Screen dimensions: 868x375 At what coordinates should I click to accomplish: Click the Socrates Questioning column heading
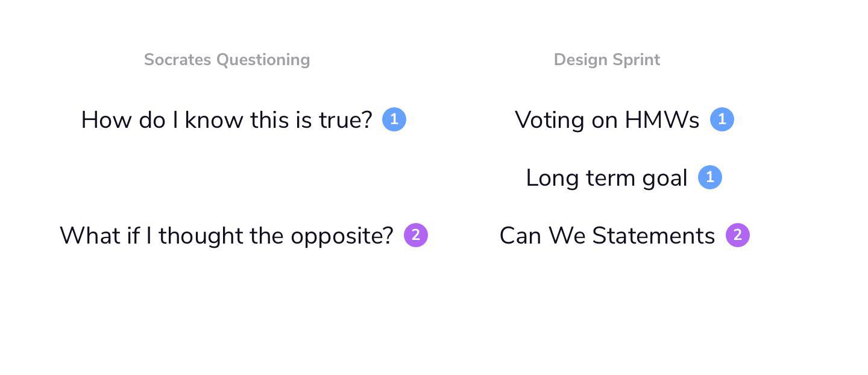click(x=227, y=60)
